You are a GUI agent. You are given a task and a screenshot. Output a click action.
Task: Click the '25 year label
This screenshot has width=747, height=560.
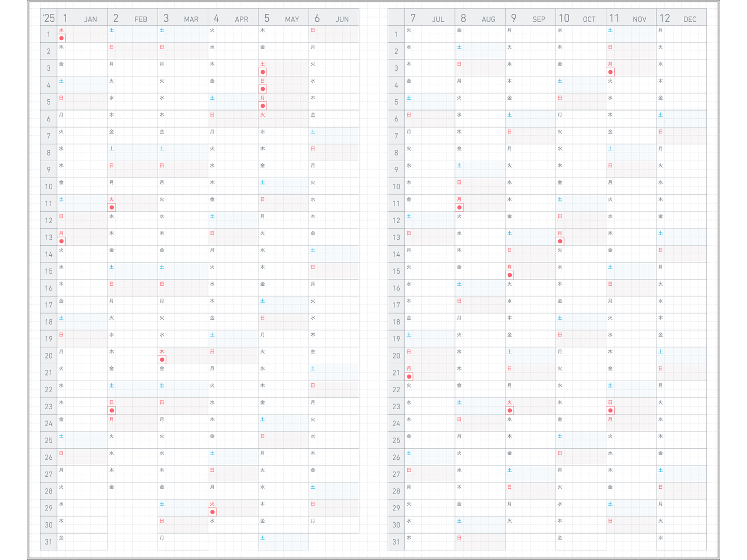coord(49,18)
